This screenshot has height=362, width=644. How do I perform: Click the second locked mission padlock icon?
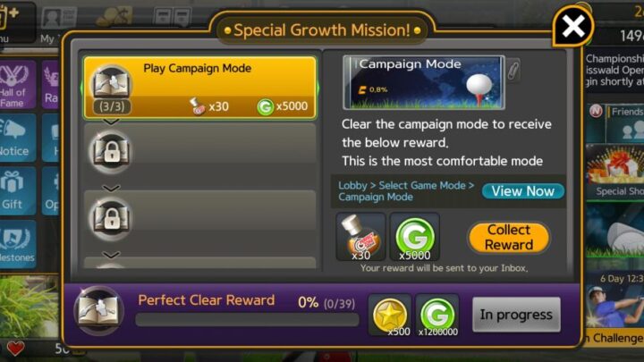pos(111,218)
